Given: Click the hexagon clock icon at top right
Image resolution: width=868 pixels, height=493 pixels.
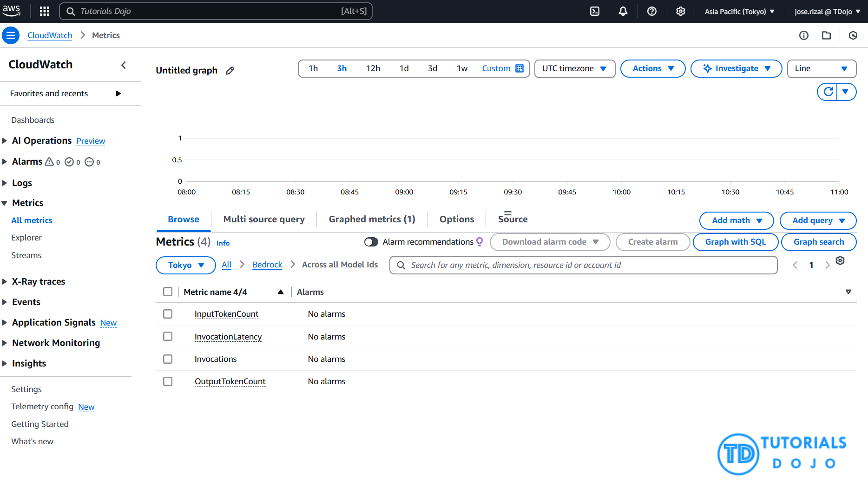Looking at the screenshot, I should [x=853, y=35].
